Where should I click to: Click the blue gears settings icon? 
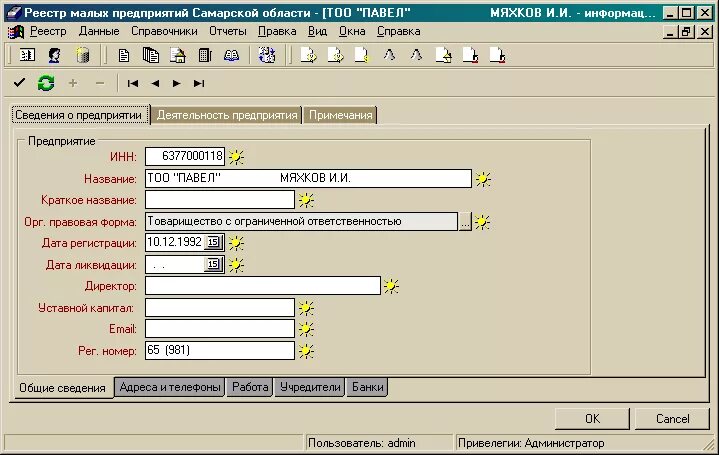coord(267,55)
